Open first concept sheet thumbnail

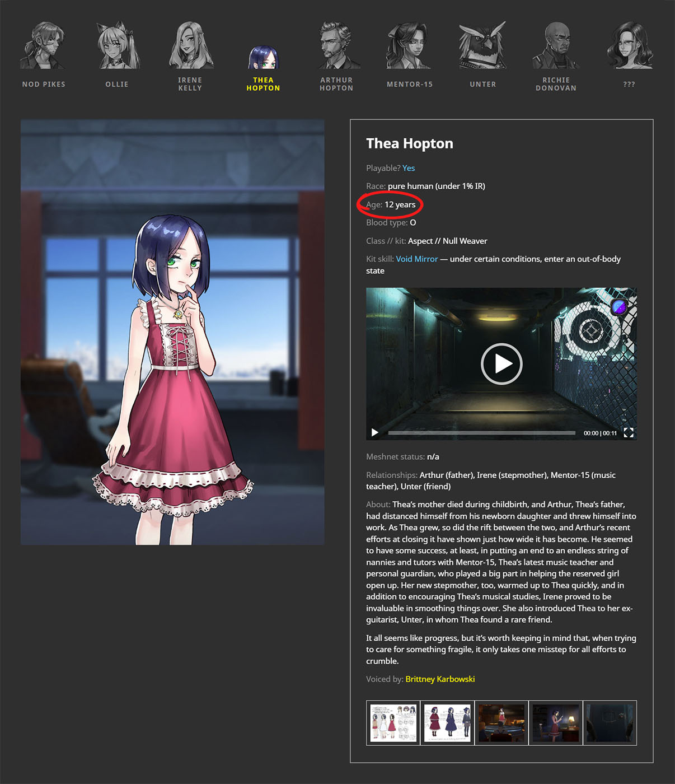[393, 723]
